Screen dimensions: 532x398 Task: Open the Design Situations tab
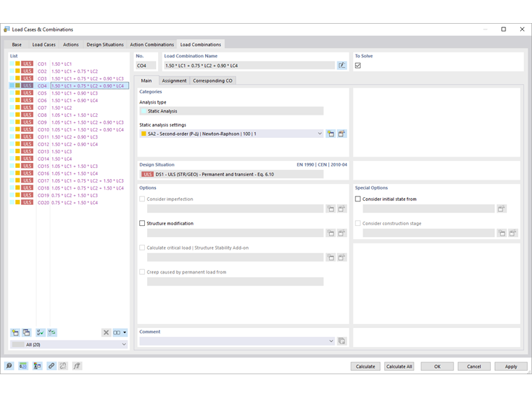[x=105, y=44]
